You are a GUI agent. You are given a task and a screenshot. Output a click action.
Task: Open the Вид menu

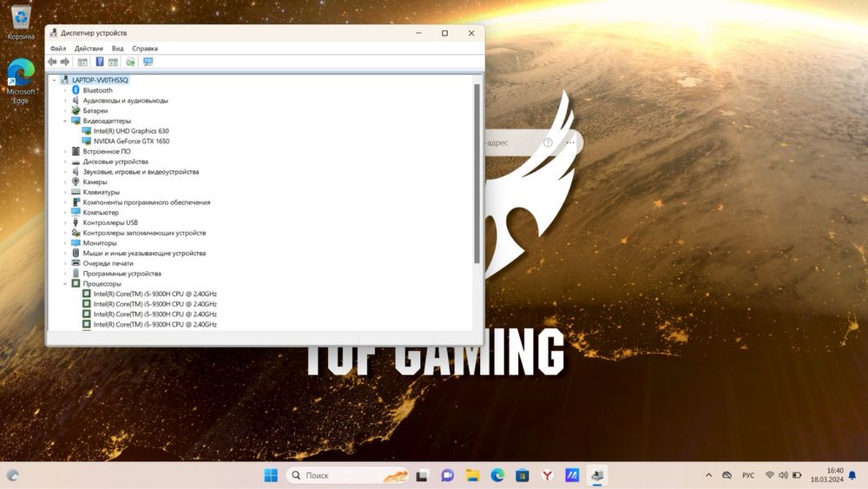tap(117, 48)
